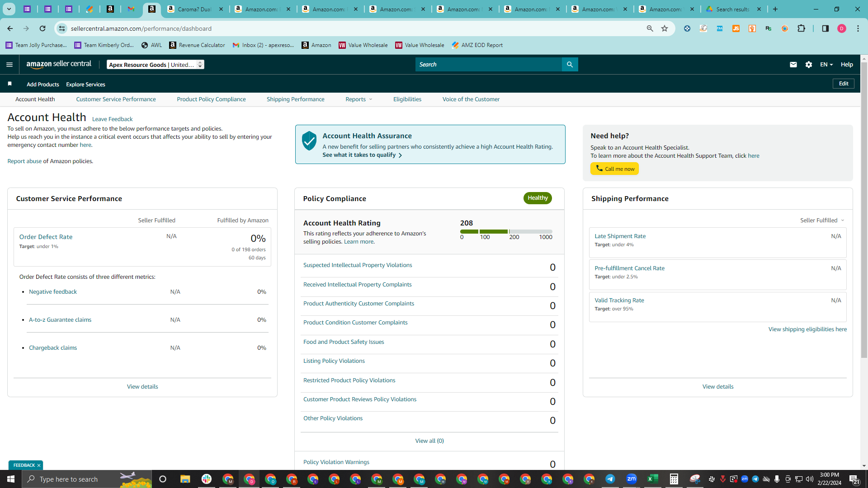Click the browser address bar
Screen dimensions: 868x488
353,28
